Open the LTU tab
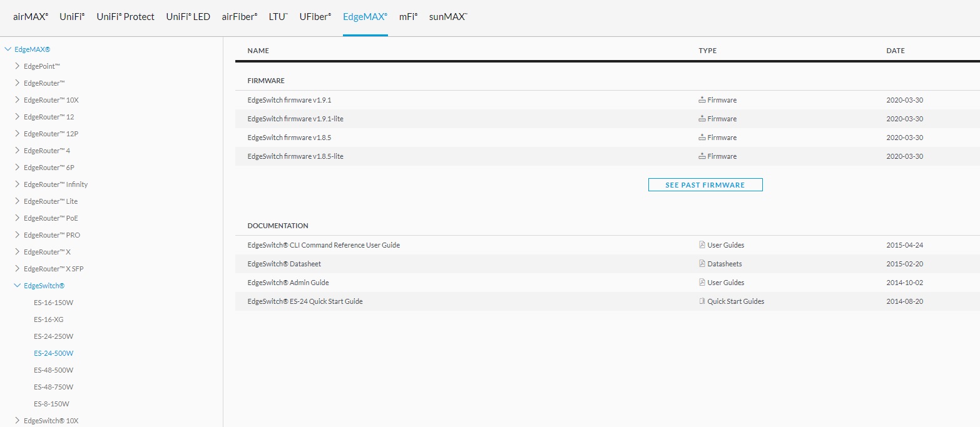Screen dimensions: 980x427 point(278,17)
